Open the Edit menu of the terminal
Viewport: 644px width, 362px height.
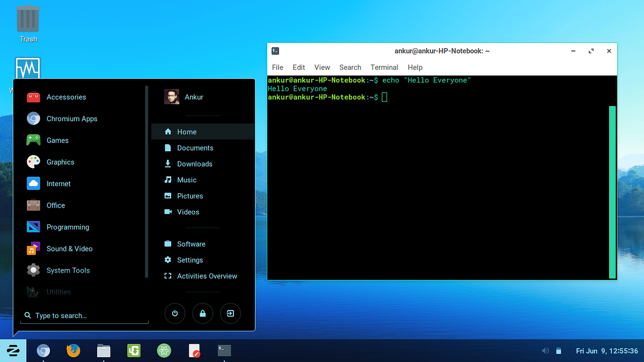coord(298,67)
